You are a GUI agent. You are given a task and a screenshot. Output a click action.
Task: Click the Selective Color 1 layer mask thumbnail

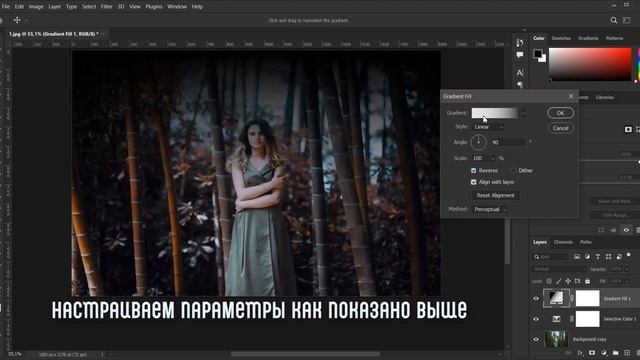pos(587,319)
